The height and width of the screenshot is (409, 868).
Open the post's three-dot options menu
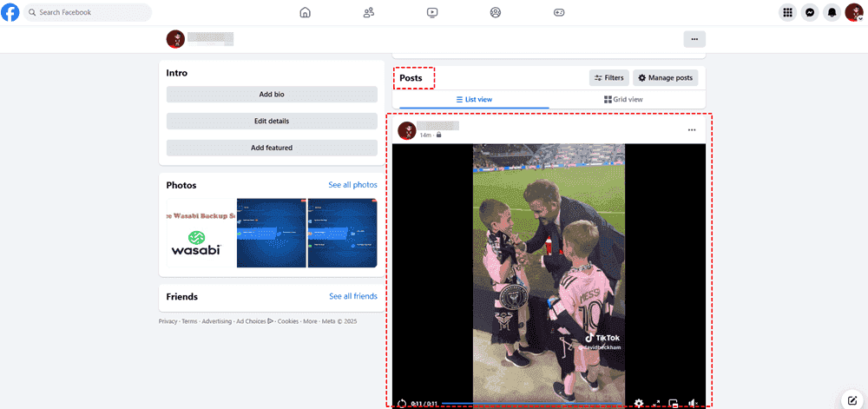692,130
